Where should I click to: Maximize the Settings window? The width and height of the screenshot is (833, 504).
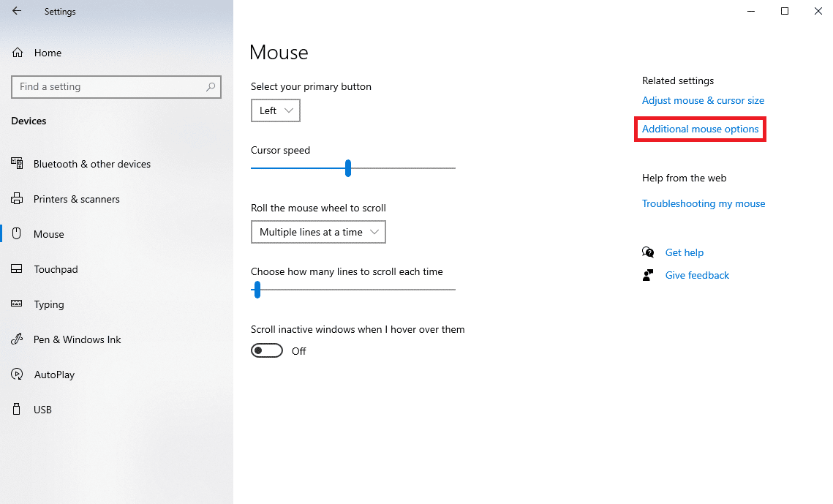pos(785,11)
